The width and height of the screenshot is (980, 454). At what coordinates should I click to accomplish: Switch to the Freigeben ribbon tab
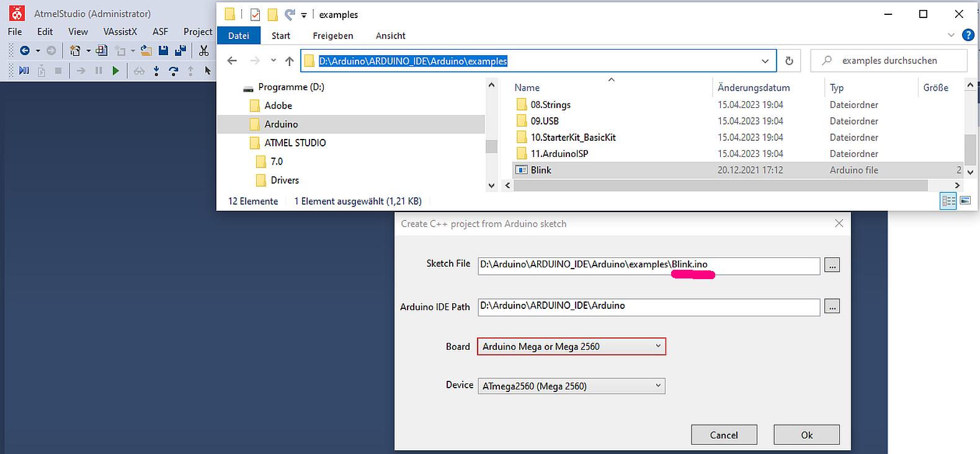pos(333,35)
